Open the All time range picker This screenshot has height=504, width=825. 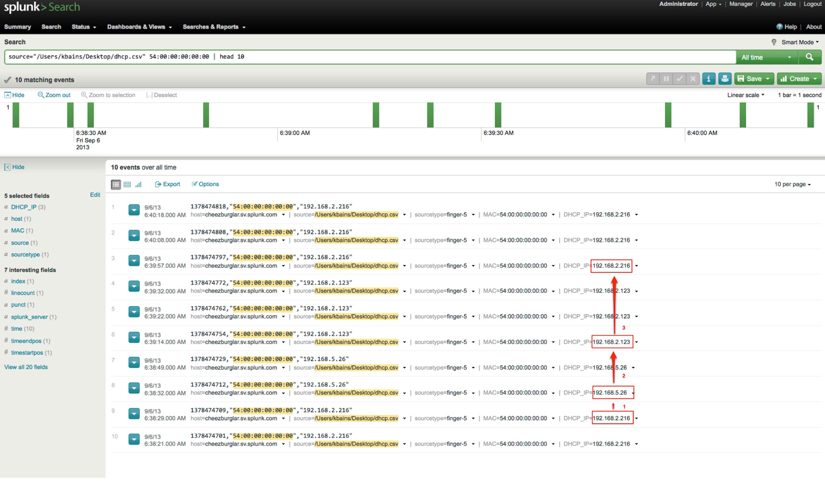click(766, 57)
